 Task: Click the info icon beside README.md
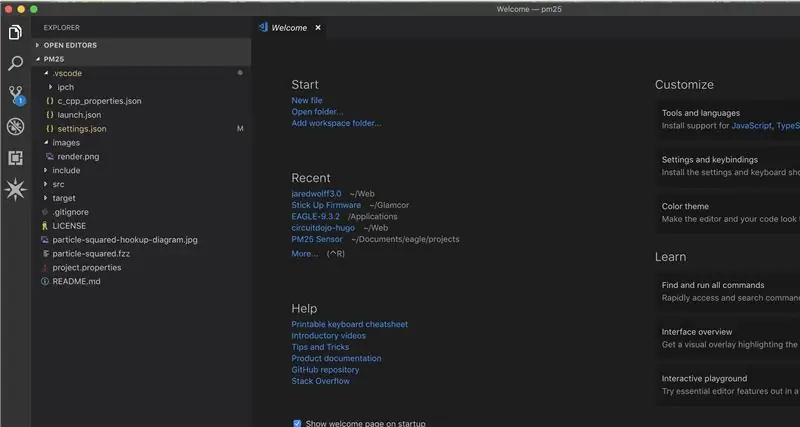(45, 281)
